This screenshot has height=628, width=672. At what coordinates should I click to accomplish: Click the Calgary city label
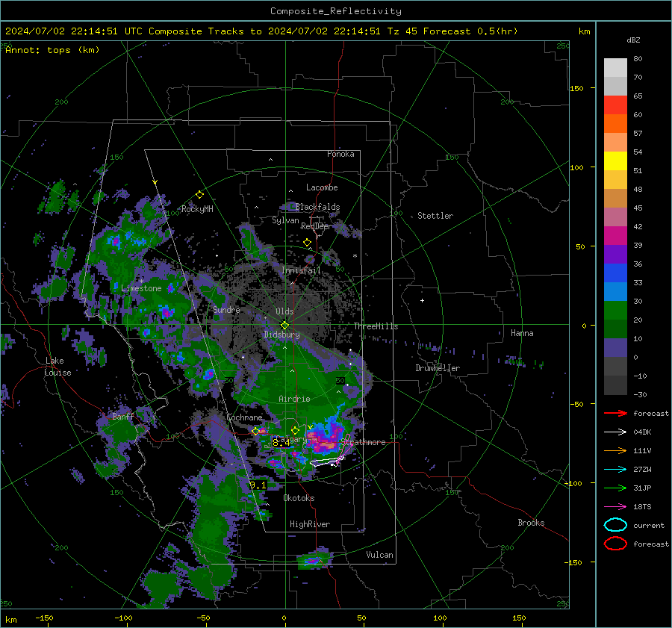click(x=291, y=439)
